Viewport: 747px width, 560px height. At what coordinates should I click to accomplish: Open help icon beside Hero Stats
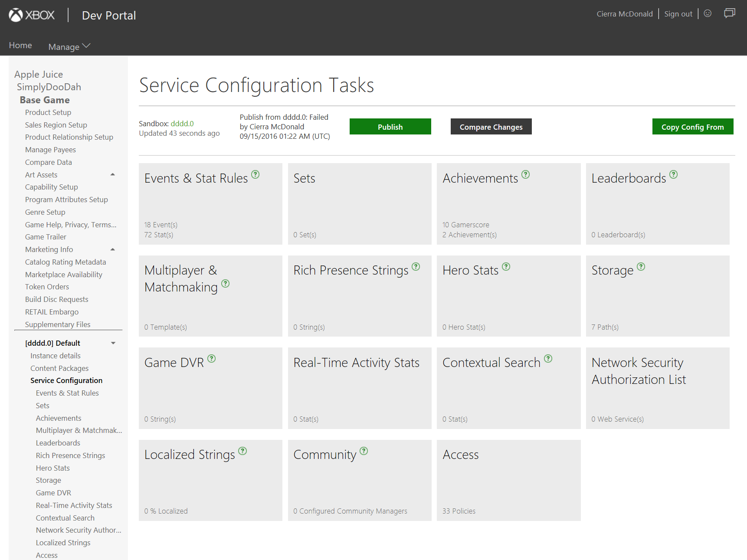tap(506, 267)
